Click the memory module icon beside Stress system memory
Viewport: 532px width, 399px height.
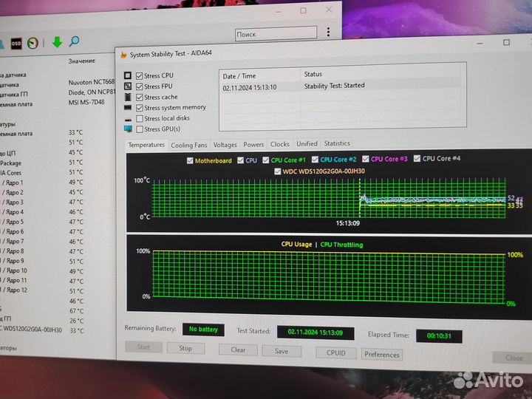(128, 108)
